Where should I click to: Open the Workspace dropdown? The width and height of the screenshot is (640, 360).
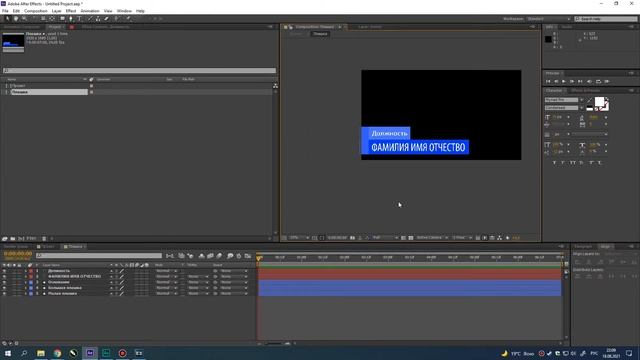click(x=548, y=19)
